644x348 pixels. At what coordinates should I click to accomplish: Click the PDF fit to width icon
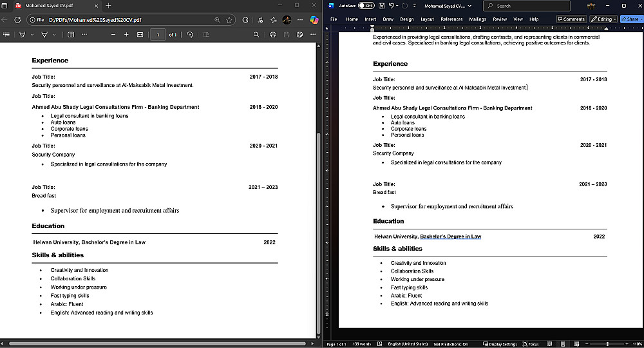point(140,35)
